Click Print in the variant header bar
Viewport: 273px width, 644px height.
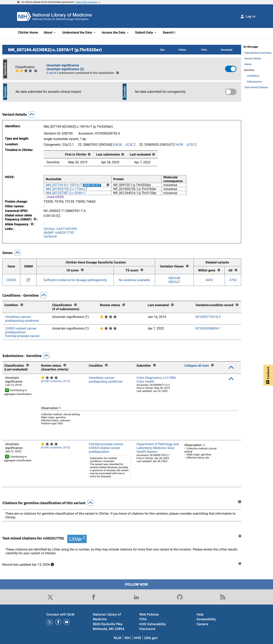[204, 50]
